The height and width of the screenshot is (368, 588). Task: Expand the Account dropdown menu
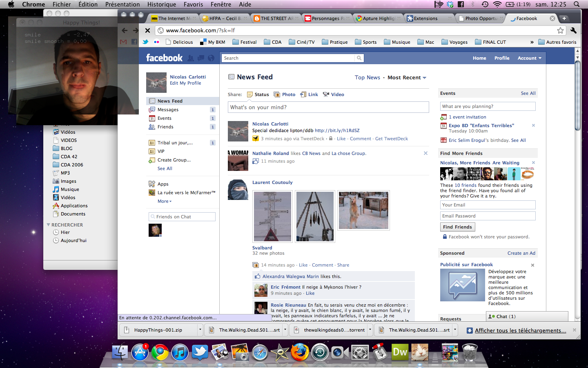coord(529,58)
